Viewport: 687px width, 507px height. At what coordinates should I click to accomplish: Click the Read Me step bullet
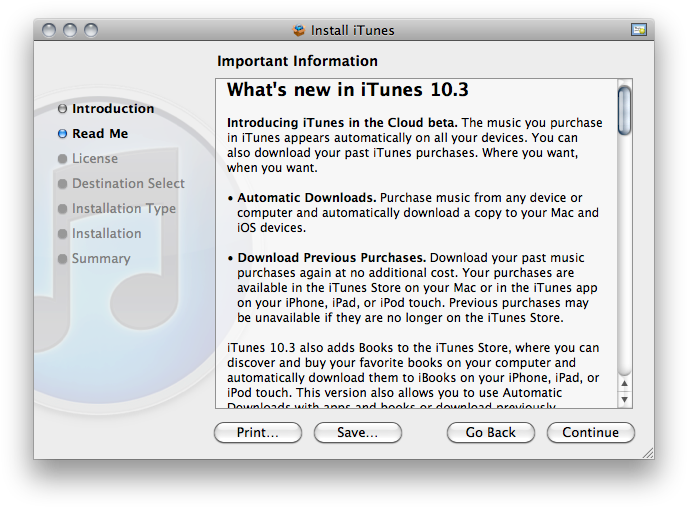coord(62,134)
